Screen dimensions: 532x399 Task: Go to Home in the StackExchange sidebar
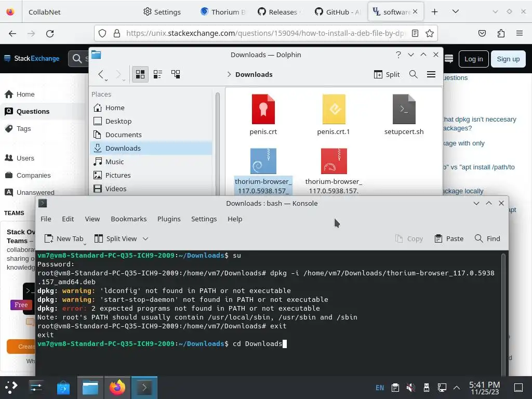(x=25, y=95)
